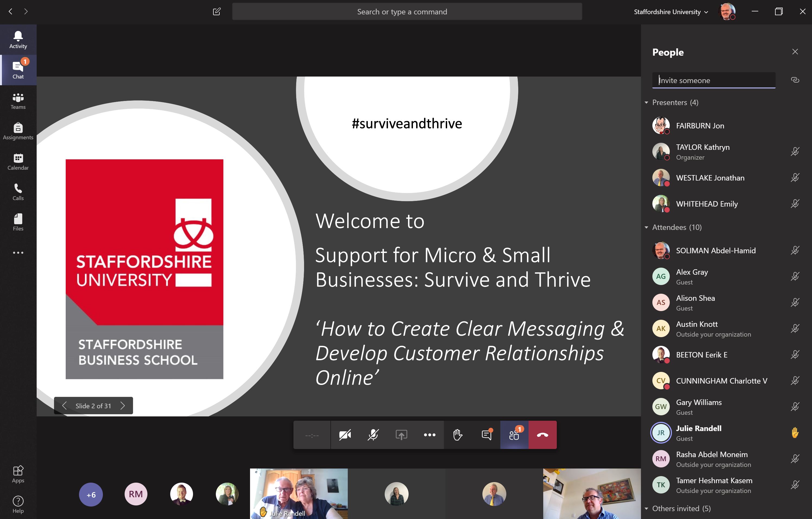Click the mic icon beside Gary Williams
Screen dimensions: 812x519
tap(795, 406)
